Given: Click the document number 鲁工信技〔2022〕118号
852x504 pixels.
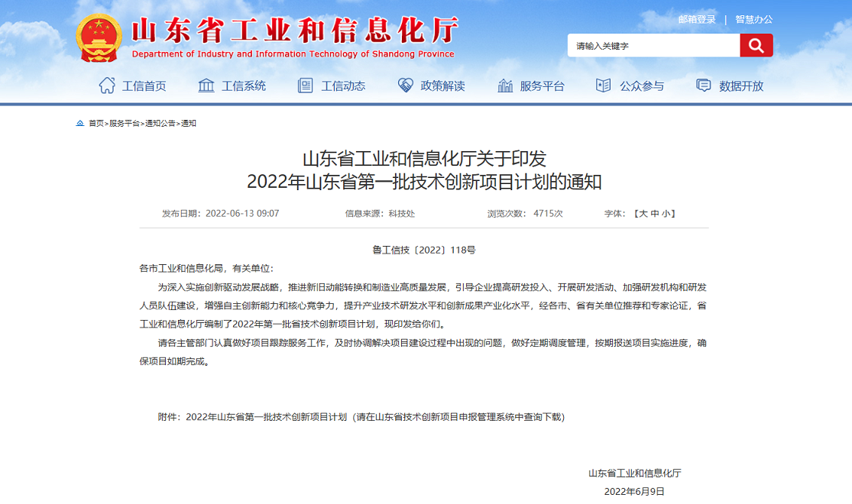Looking at the screenshot, I should pyautogui.click(x=424, y=250).
